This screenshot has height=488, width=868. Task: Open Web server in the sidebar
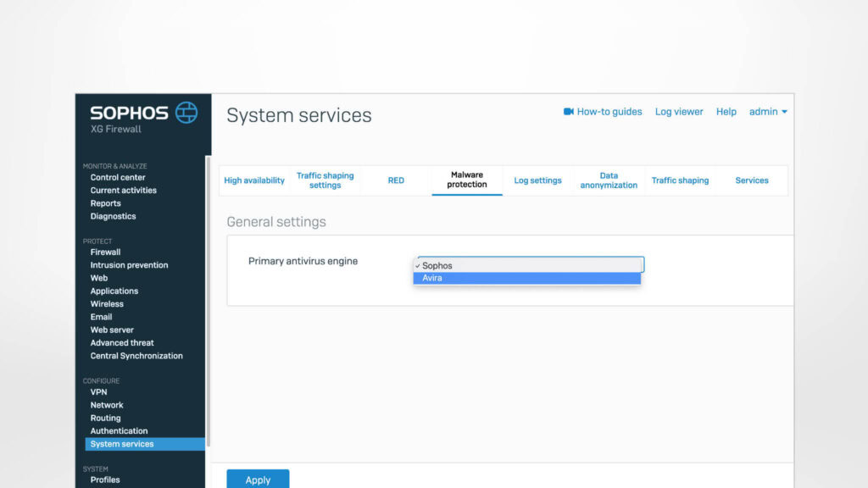point(112,330)
